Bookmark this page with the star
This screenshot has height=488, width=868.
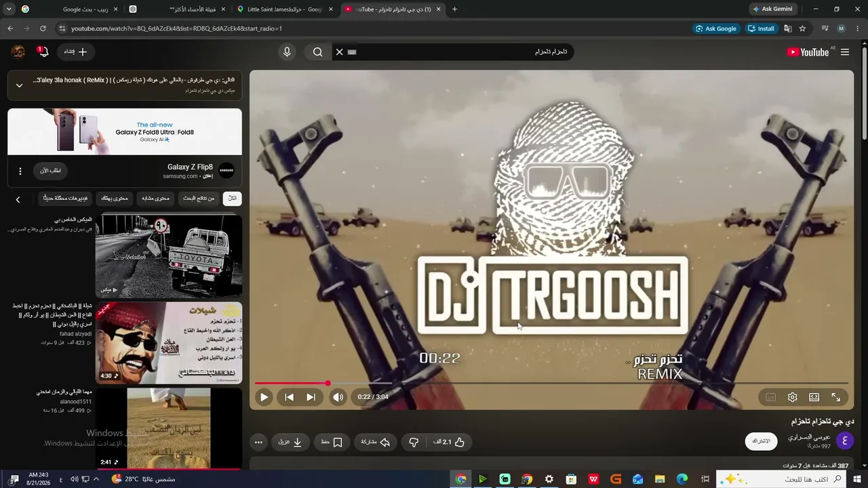(x=803, y=28)
